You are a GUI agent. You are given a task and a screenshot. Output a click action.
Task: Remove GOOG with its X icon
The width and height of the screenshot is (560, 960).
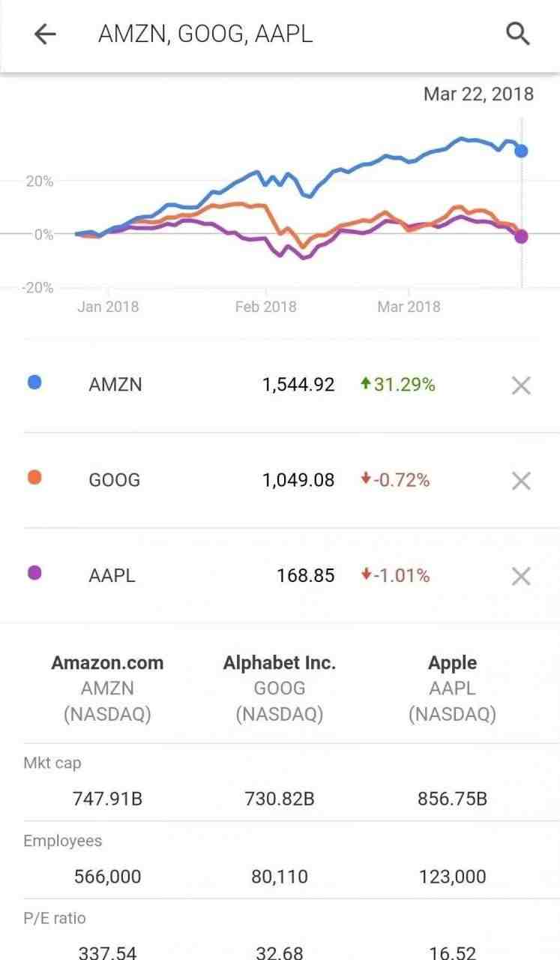pyautogui.click(x=521, y=481)
